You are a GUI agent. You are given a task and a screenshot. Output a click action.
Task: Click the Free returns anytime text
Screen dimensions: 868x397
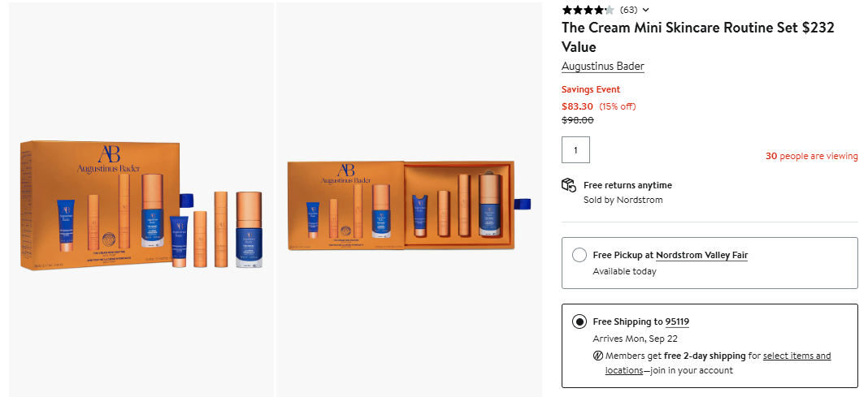[627, 185]
